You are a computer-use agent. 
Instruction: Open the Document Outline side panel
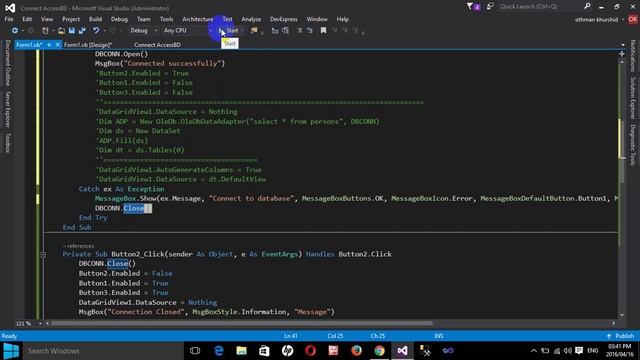[7, 63]
